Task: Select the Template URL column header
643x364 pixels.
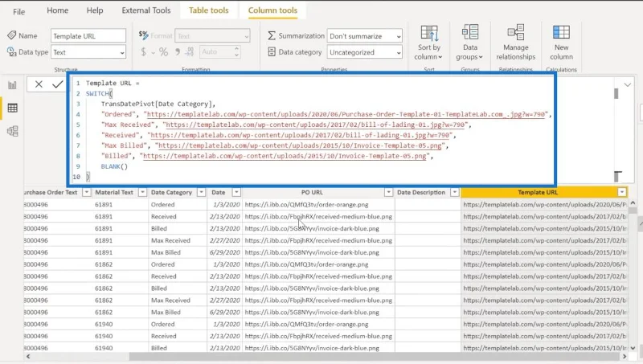Action: coord(538,192)
